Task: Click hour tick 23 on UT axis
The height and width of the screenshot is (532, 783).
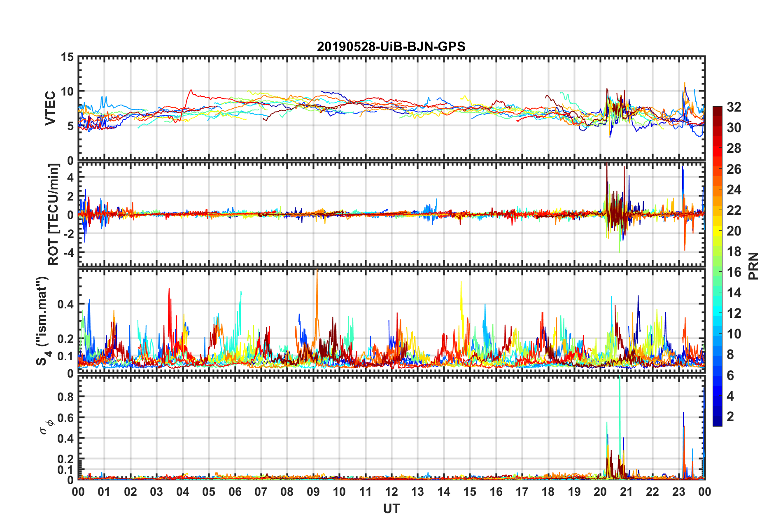Action: click(x=678, y=492)
